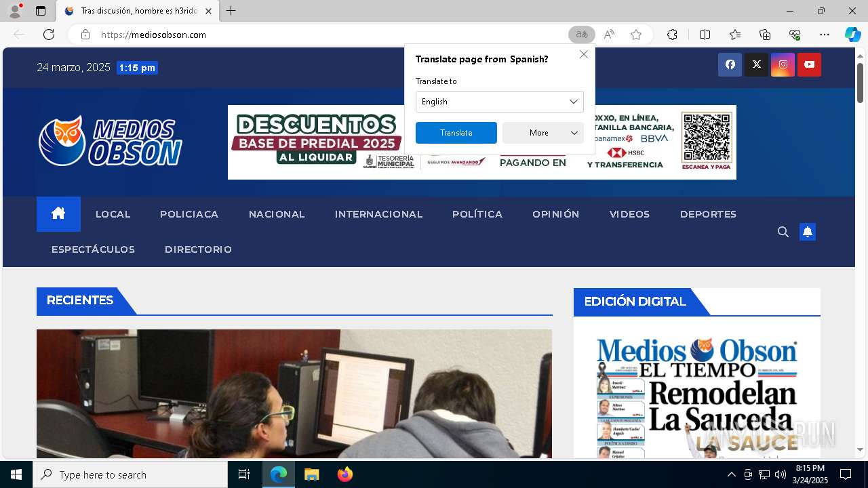This screenshot has height=488, width=868.
Task: Click the 24 marzo, 2025 date text
Action: [73, 67]
